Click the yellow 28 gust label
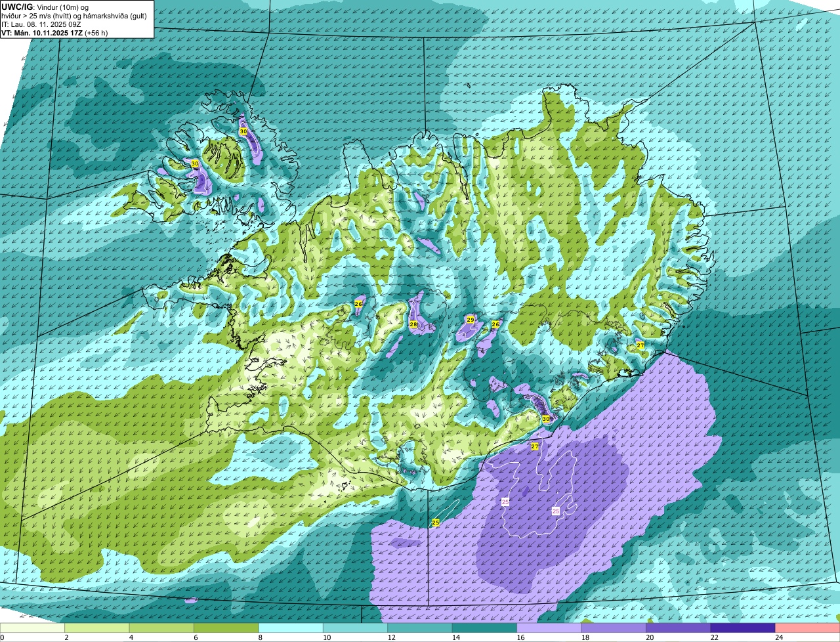840x642 pixels. tap(413, 324)
